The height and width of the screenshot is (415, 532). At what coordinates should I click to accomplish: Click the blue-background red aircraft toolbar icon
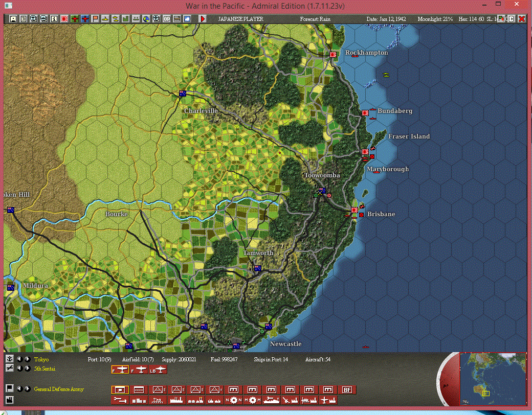85,19
